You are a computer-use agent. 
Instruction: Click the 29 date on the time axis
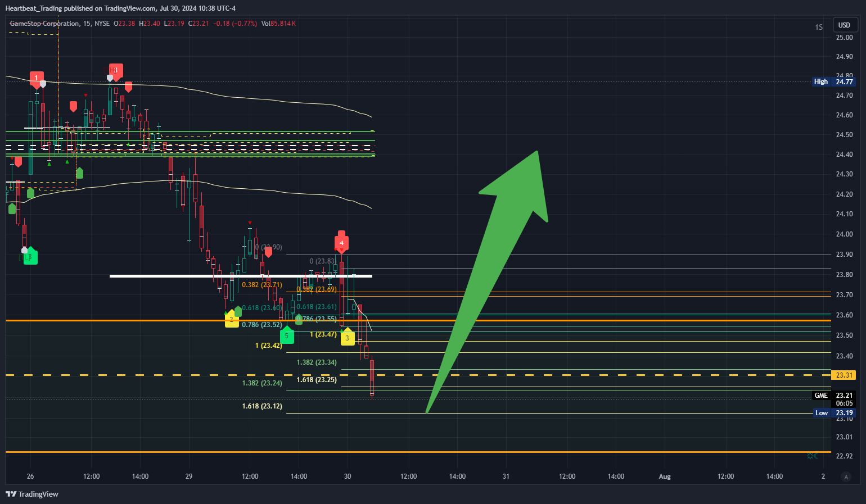pyautogui.click(x=189, y=476)
